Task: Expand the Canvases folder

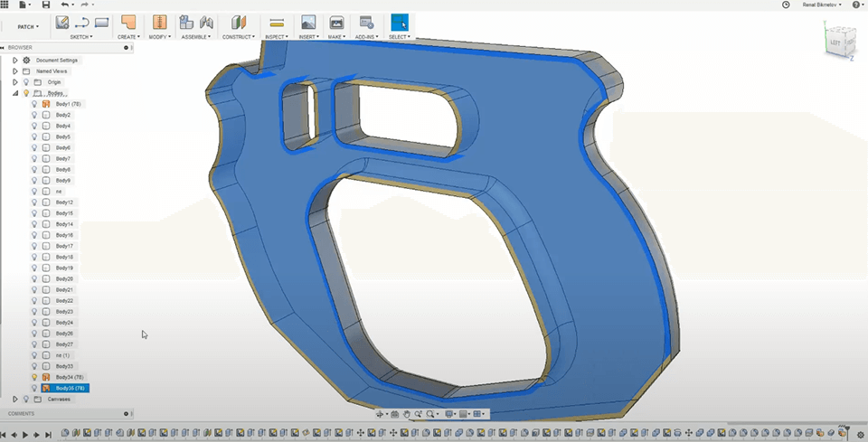Action: pos(14,399)
